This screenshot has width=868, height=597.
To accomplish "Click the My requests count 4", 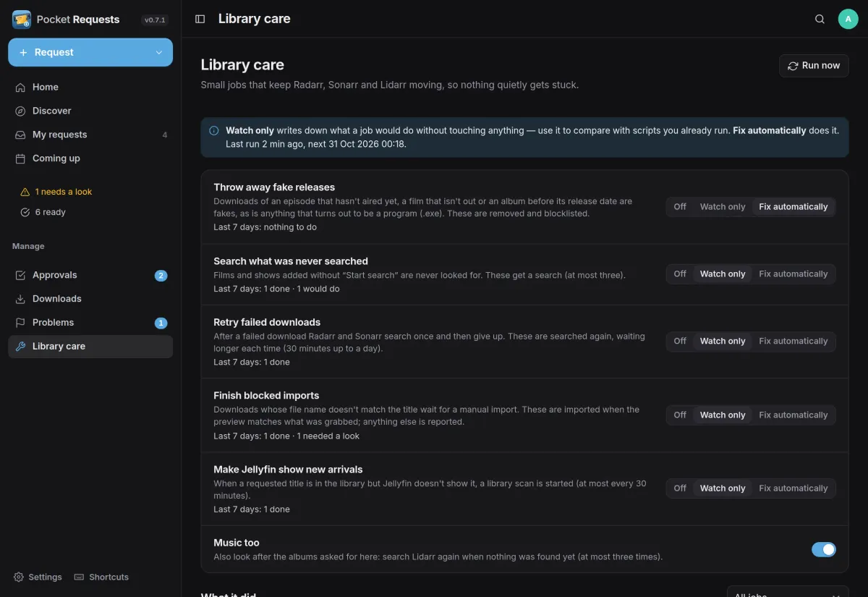I will [x=165, y=135].
